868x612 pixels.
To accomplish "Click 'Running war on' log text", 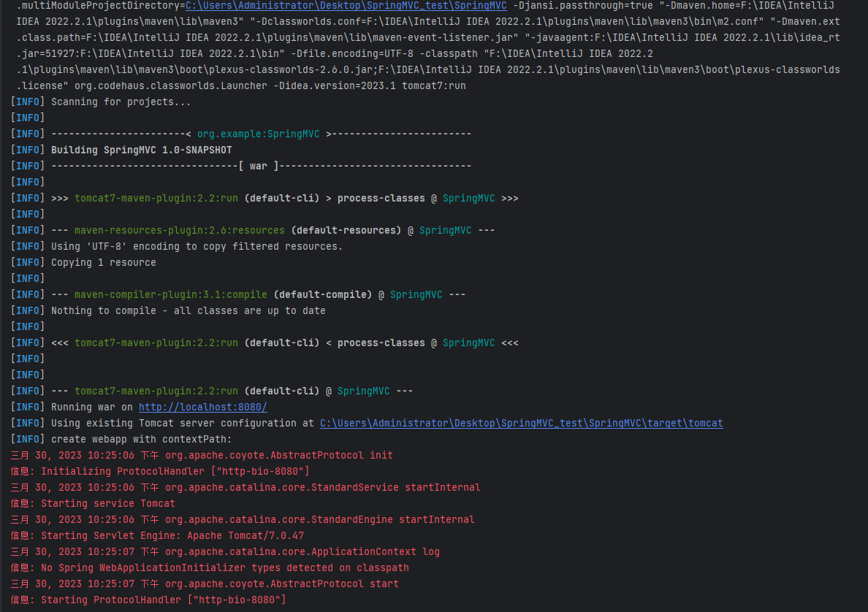I will pyautogui.click(x=92, y=407).
